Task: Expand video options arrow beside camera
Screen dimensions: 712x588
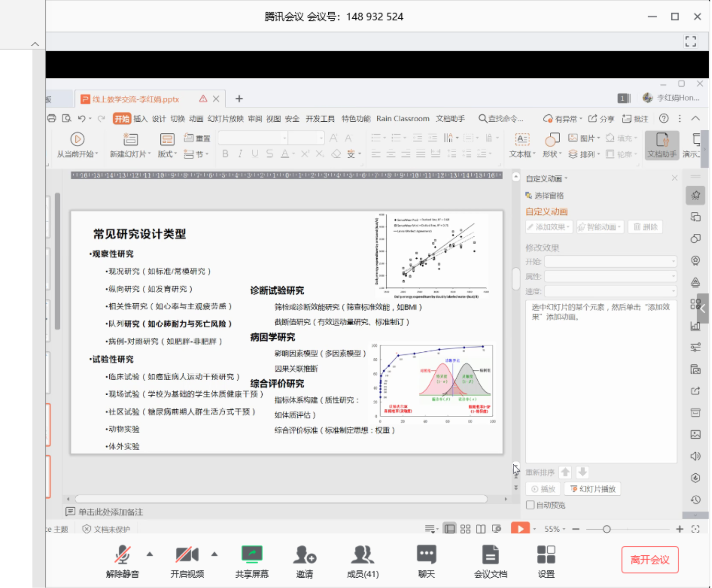Action: coord(214,554)
